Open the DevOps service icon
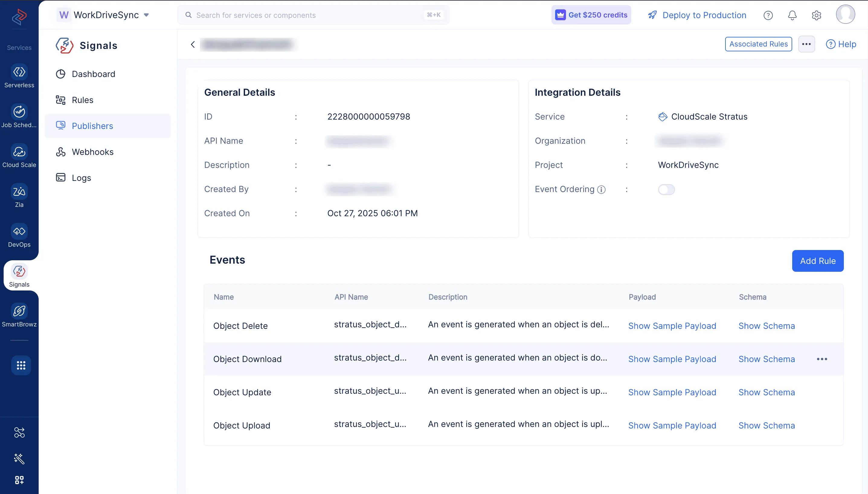The width and height of the screenshot is (868, 494). click(x=19, y=232)
